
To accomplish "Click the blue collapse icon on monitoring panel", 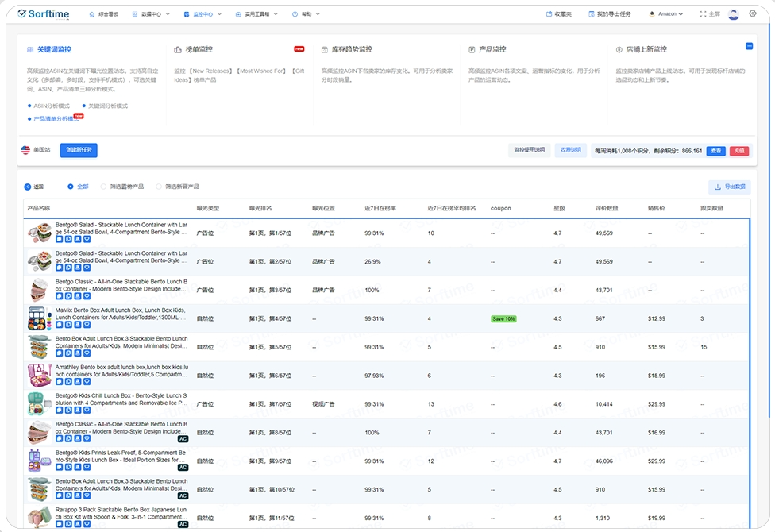I will [x=750, y=46].
